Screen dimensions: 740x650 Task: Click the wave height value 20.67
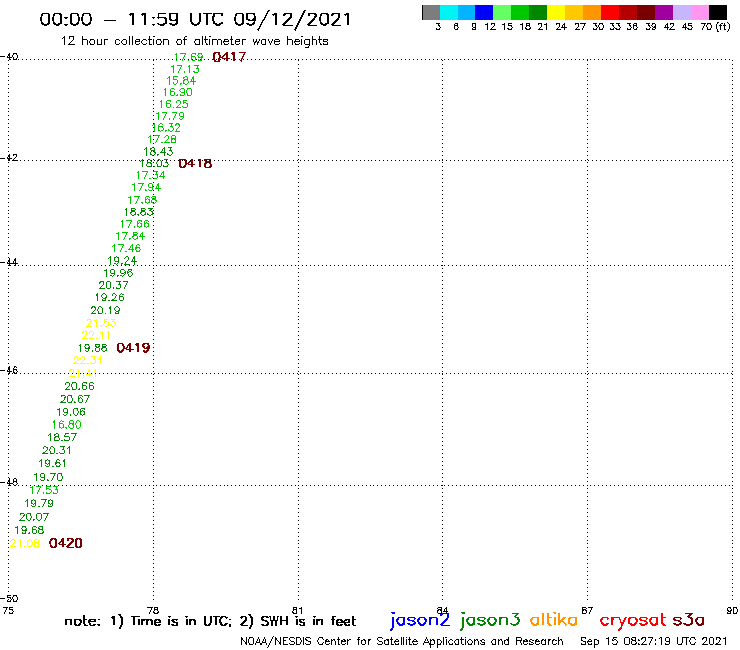pyautogui.click(x=75, y=399)
